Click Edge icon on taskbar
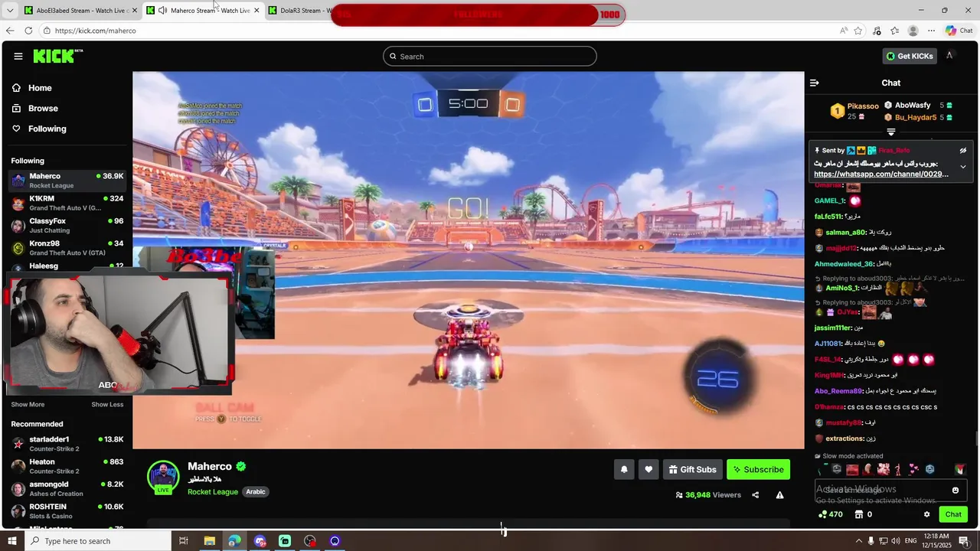The image size is (980, 551). click(234, 541)
